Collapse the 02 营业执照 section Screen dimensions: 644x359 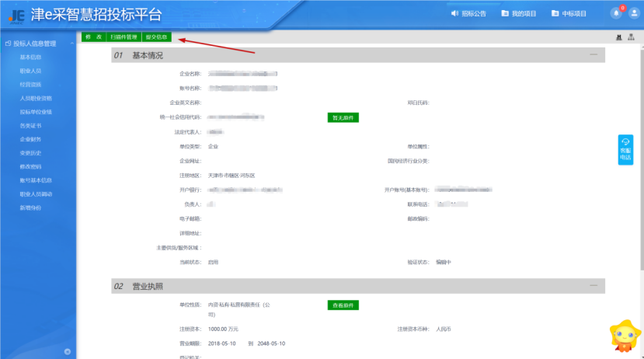pos(594,286)
